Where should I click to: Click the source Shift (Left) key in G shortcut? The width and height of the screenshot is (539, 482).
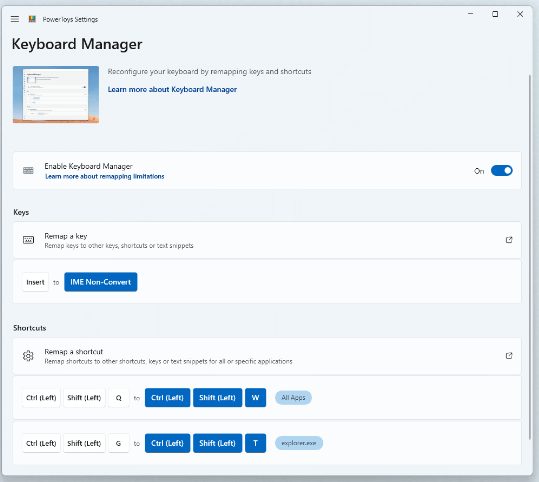point(84,443)
